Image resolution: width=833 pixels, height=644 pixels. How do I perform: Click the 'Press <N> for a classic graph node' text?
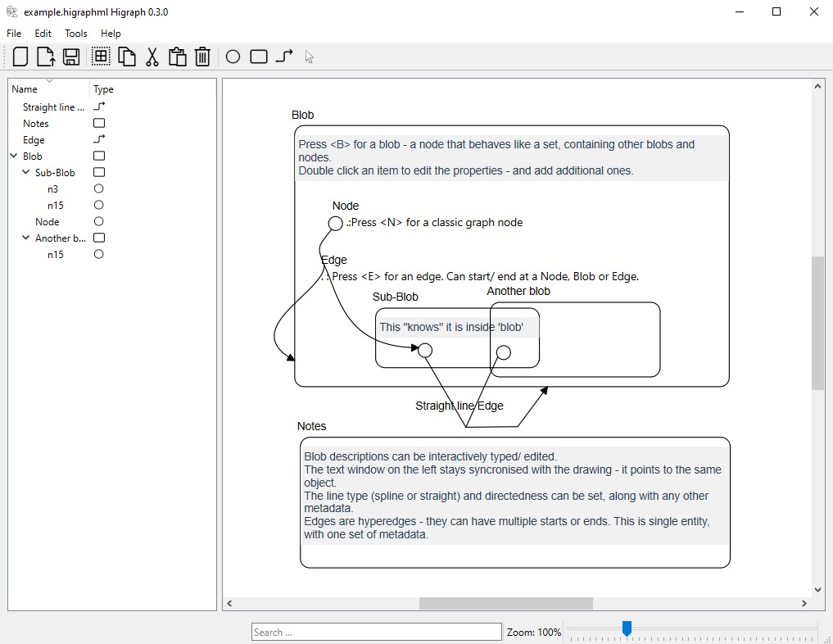click(437, 222)
